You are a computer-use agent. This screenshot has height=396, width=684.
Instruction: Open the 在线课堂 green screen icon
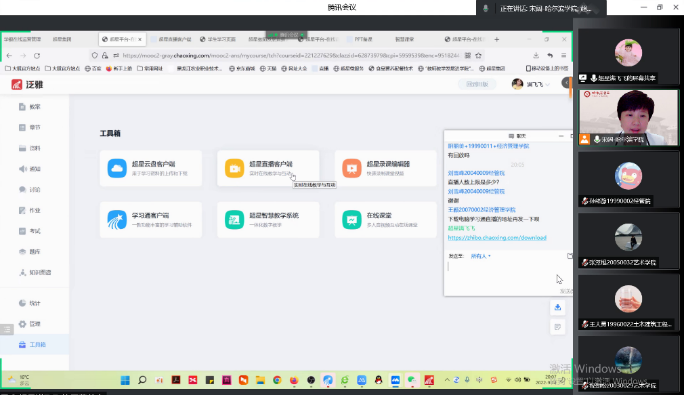[352, 220]
